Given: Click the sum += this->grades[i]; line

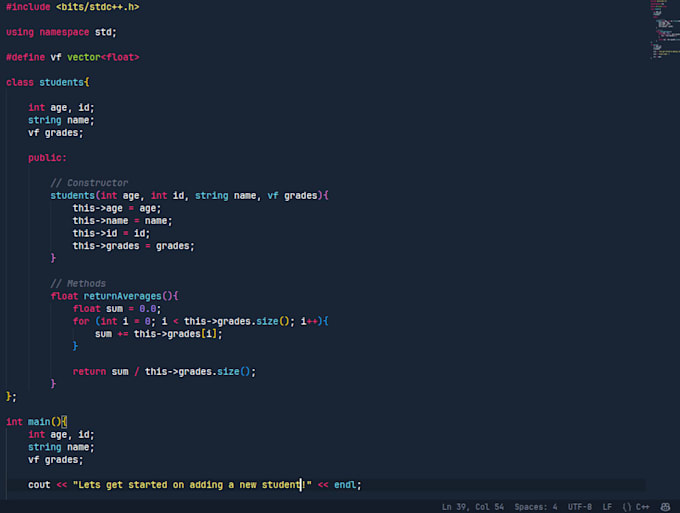Looking at the screenshot, I should click(159, 334).
